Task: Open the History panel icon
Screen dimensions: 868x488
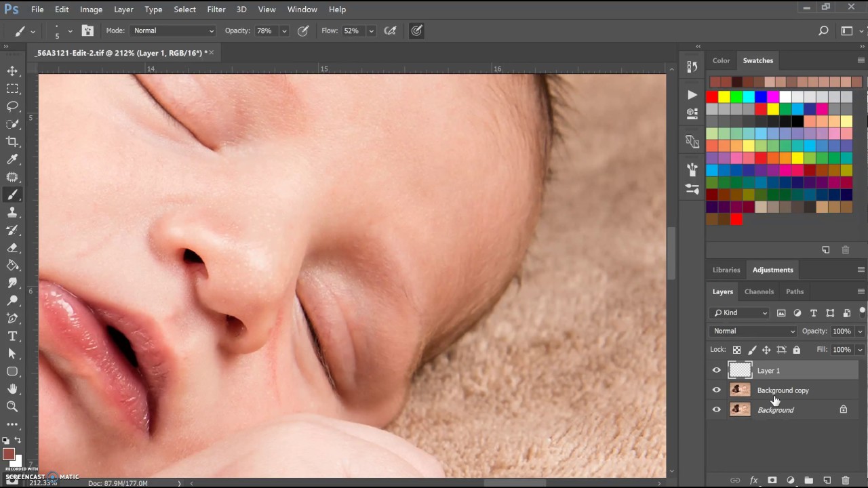Action: click(692, 66)
